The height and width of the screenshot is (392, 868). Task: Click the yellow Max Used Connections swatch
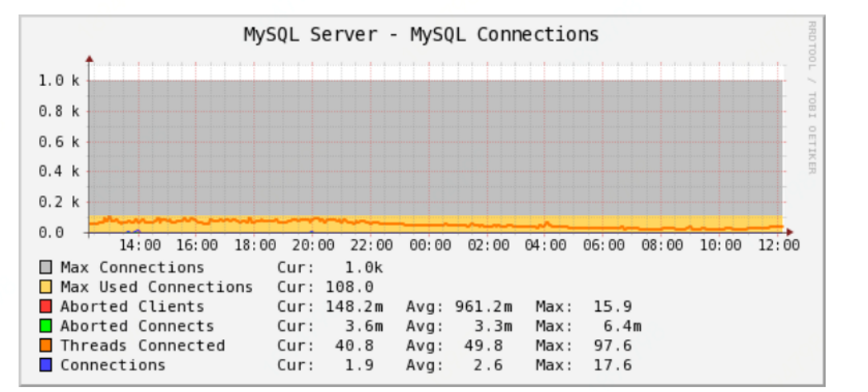click(45, 287)
